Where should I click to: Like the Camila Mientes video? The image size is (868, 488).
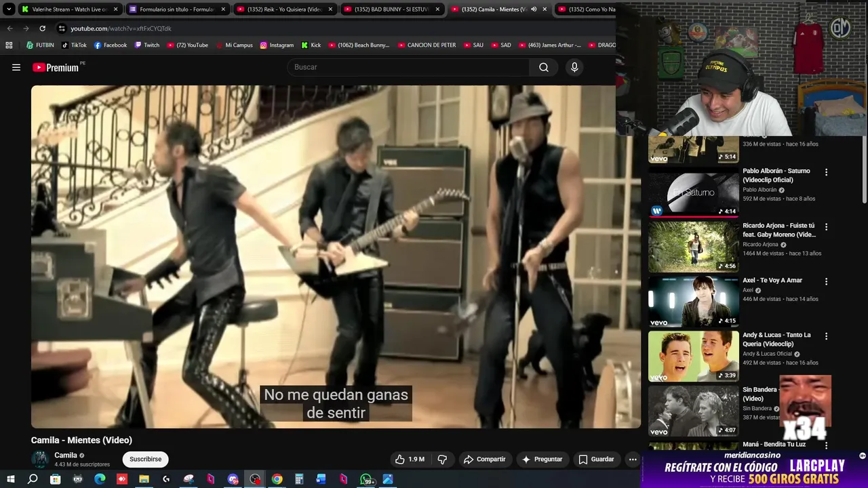pos(410,459)
